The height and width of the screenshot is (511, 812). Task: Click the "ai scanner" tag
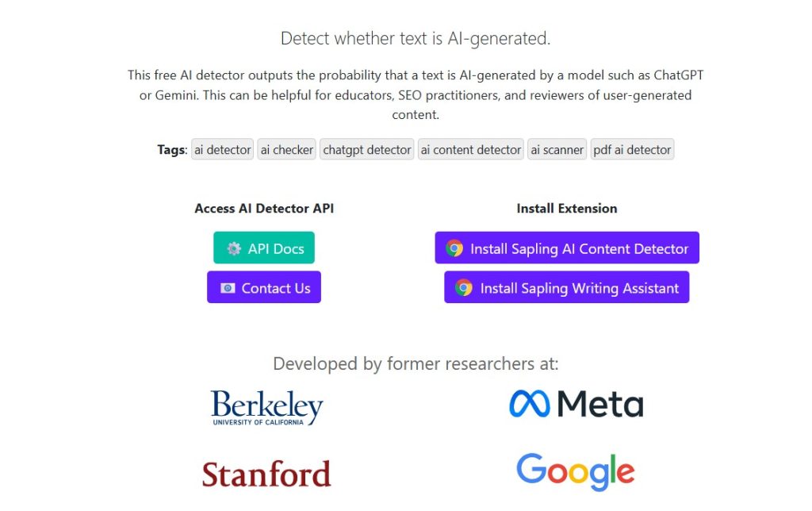tap(557, 149)
